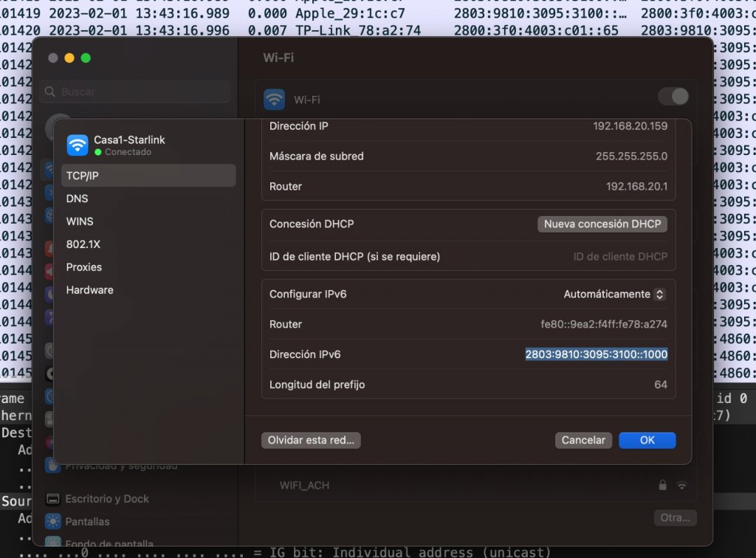756x558 pixels.
Task: Toggle the Wi-Fi switch off
Action: 673,97
